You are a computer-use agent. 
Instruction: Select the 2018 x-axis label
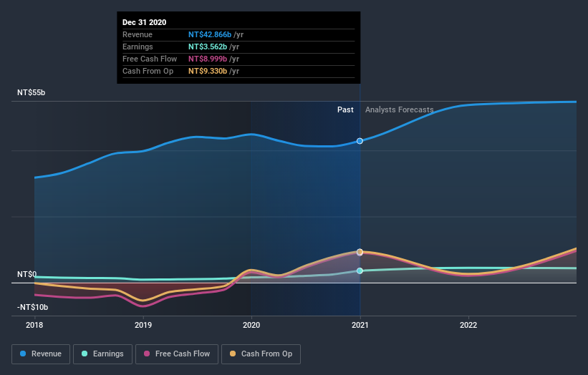pos(34,325)
